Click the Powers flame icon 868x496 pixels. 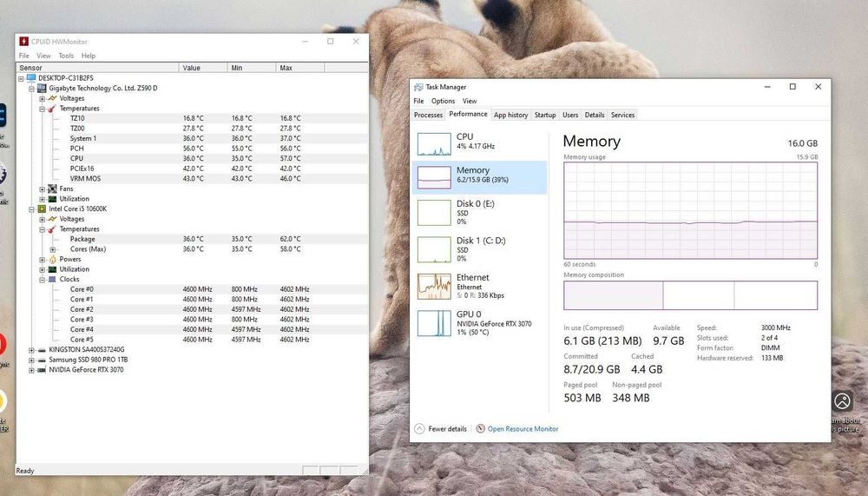click(53, 260)
